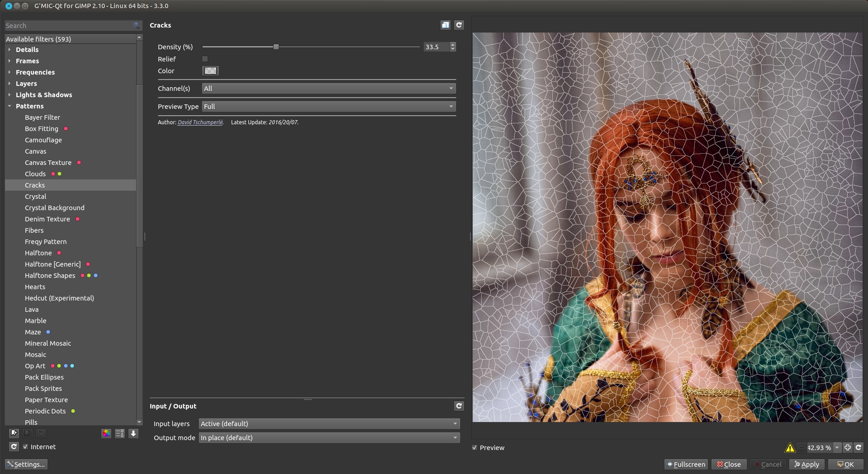
Task: Reset Cracks parameters to defaults
Action: pos(459,25)
